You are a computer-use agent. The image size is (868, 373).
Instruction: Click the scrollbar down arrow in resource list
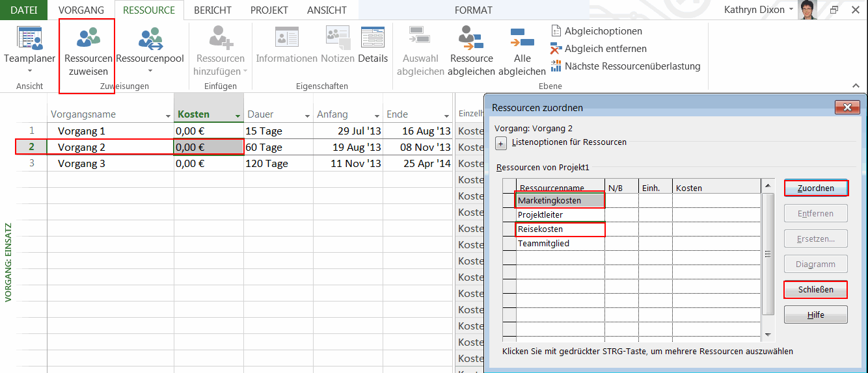768,334
